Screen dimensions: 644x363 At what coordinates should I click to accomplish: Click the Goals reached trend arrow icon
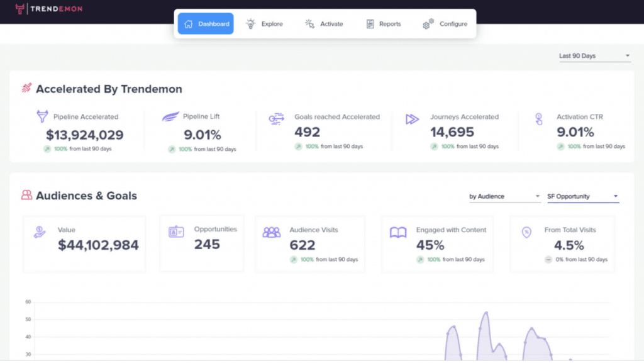coord(299,147)
